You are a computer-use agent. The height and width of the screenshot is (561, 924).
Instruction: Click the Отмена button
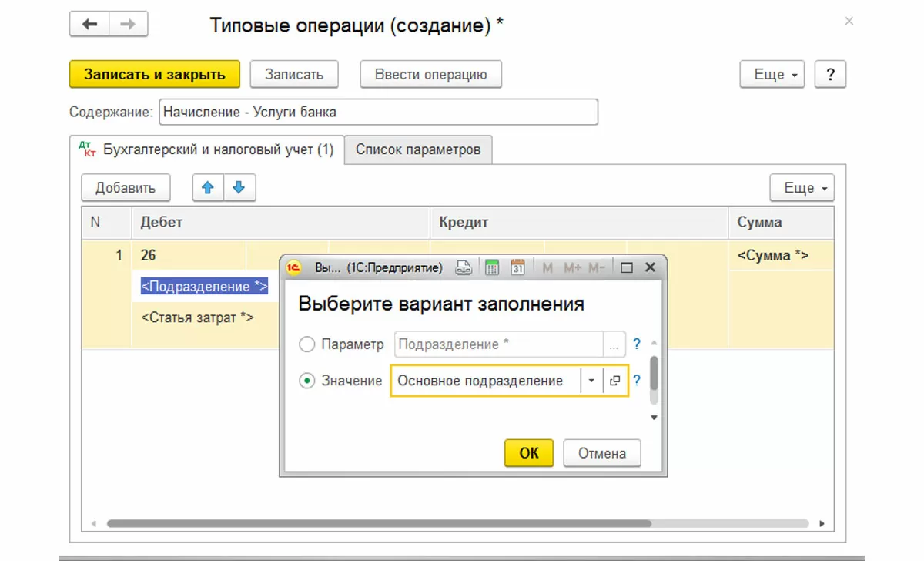(x=602, y=453)
